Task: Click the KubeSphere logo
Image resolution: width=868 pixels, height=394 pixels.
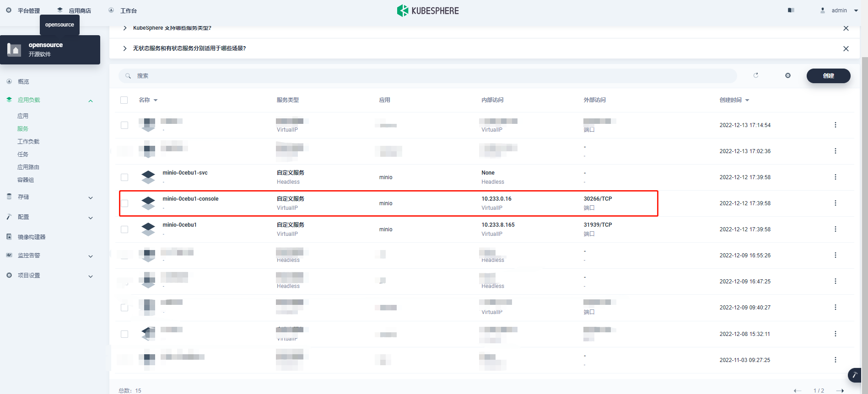Action: tap(428, 11)
